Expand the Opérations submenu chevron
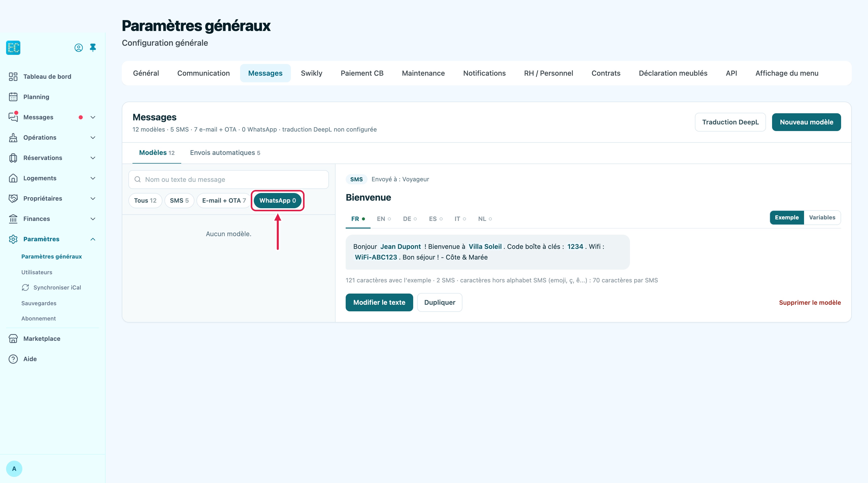Image resolution: width=868 pixels, height=483 pixels. (93, 138)
